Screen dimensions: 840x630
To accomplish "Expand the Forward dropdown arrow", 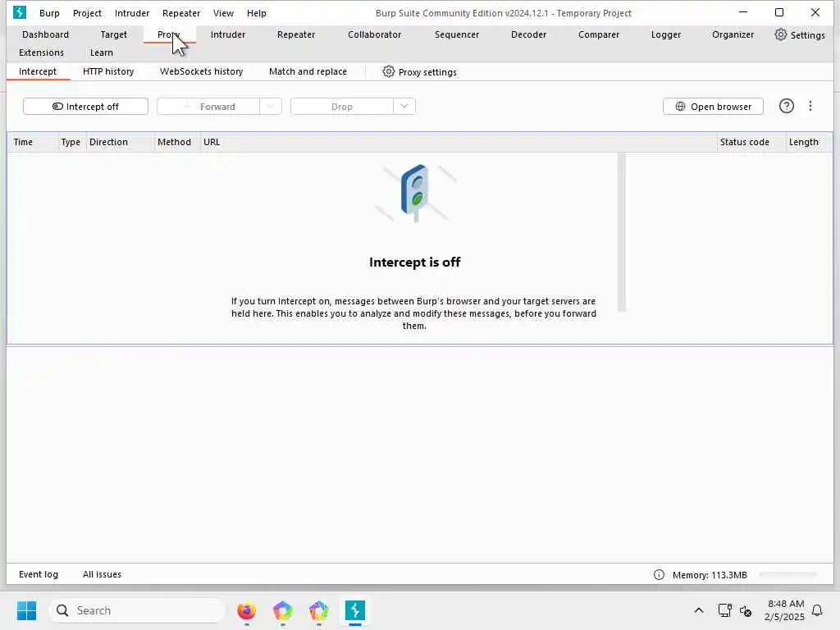I will point(271,106).
